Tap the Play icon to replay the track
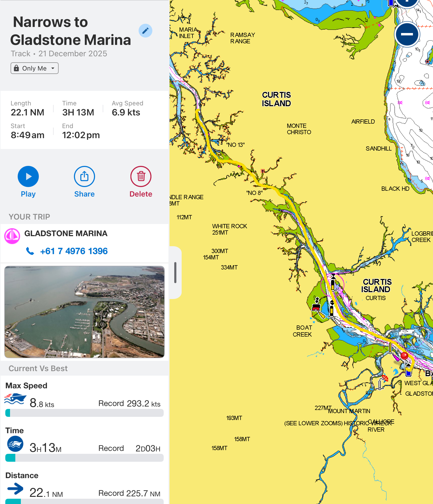The width and height of the screenshot is (433, 504). pyautogui.click(x=28, y=176)
